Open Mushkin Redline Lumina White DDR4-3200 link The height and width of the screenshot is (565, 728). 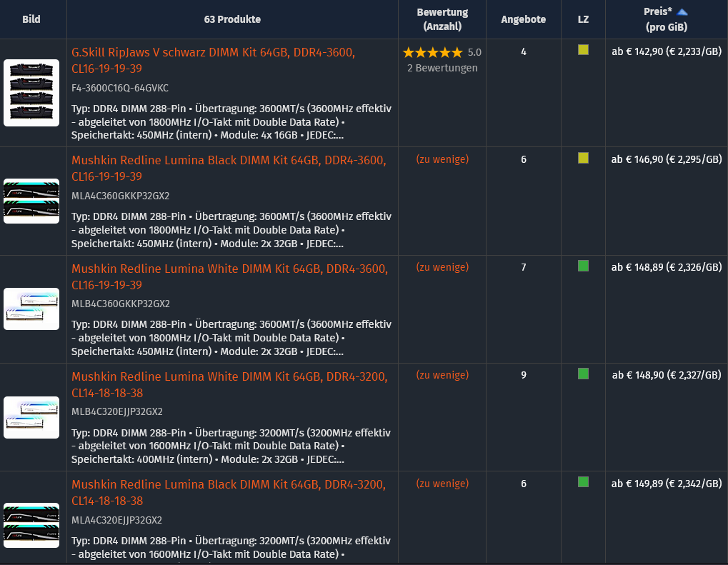coord(229,384)
